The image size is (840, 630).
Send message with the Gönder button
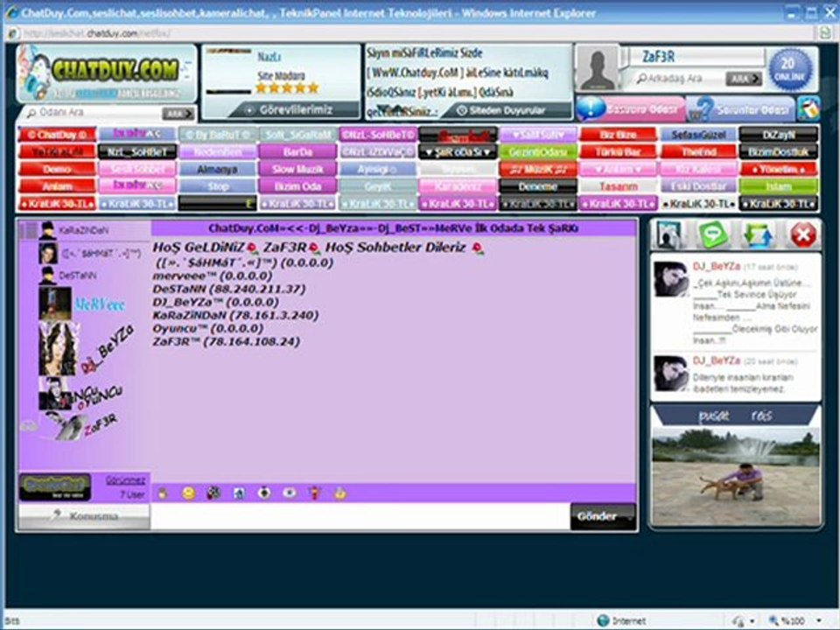[603, 516]
